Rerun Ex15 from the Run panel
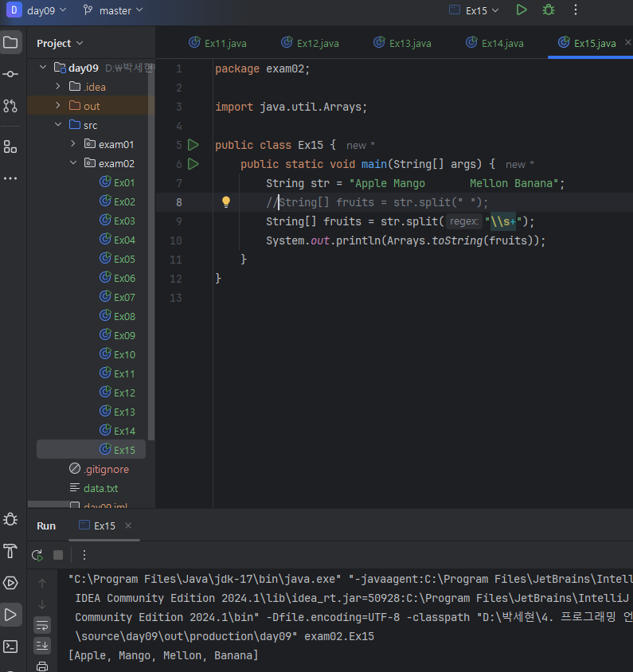The height and width of the screenshot is (672, 633). pyautogui.click(x=37, y=555)
